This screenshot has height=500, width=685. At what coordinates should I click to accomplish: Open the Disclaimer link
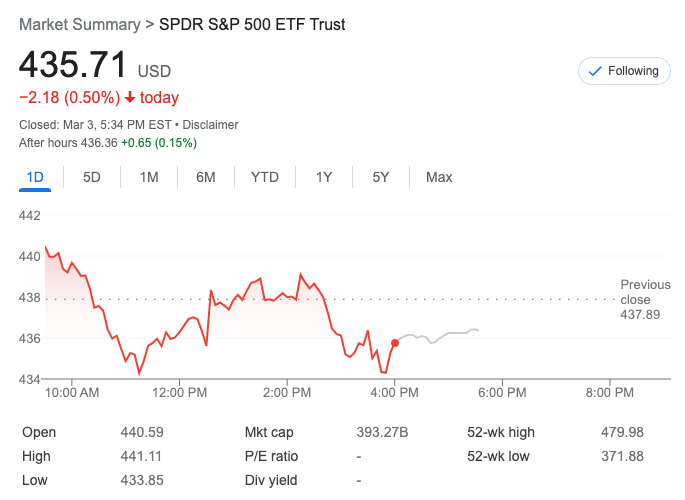(210, 125)
